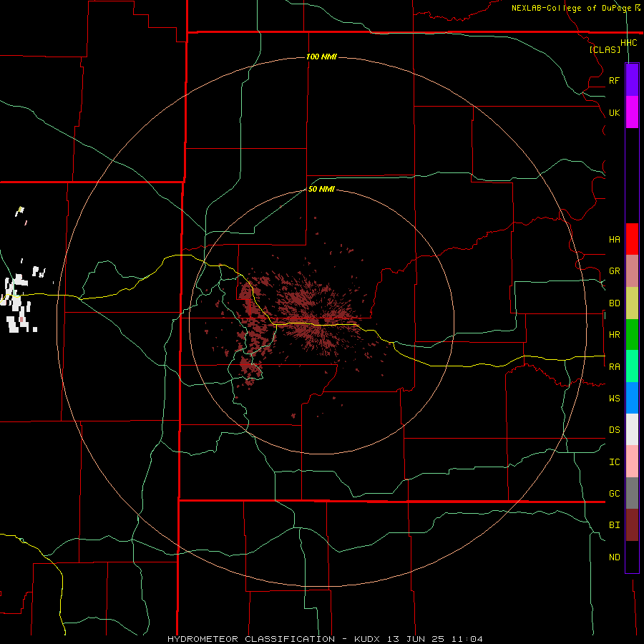Screen dimensions: 644x644
Task: Click the RF legend label
Action: 614,80
